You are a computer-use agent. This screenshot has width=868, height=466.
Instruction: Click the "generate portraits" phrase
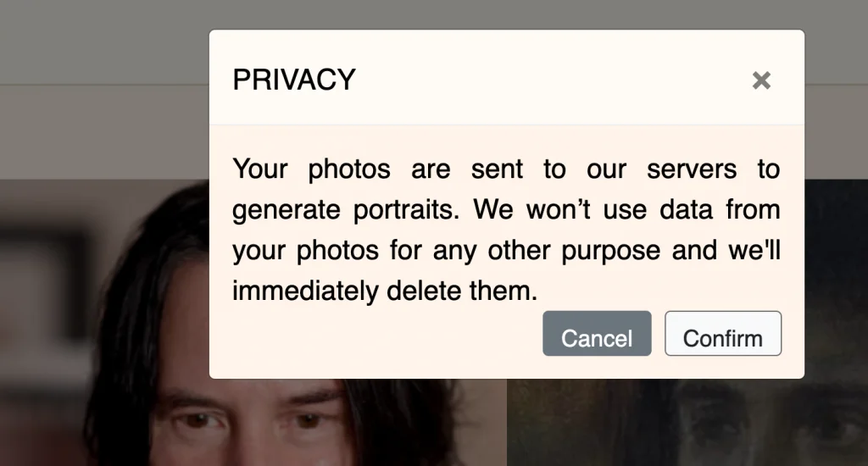pyautogui.click(x=346, y=210)
